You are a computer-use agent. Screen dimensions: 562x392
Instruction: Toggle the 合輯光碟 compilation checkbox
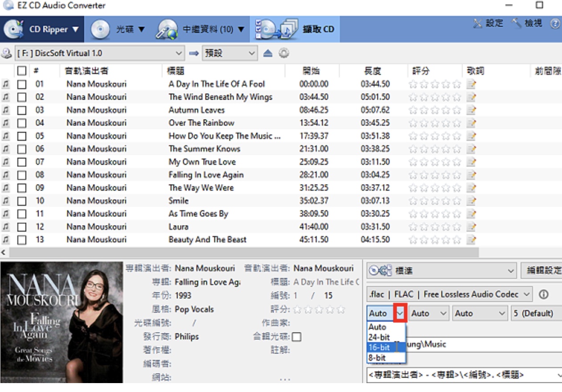point(296,337)
